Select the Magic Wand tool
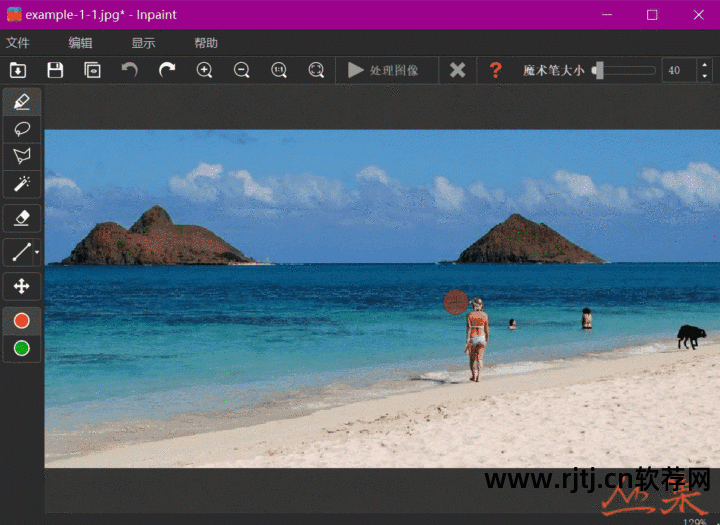This screenshot has height=525, width=720. pyautogui.click(x=22, y=184)
